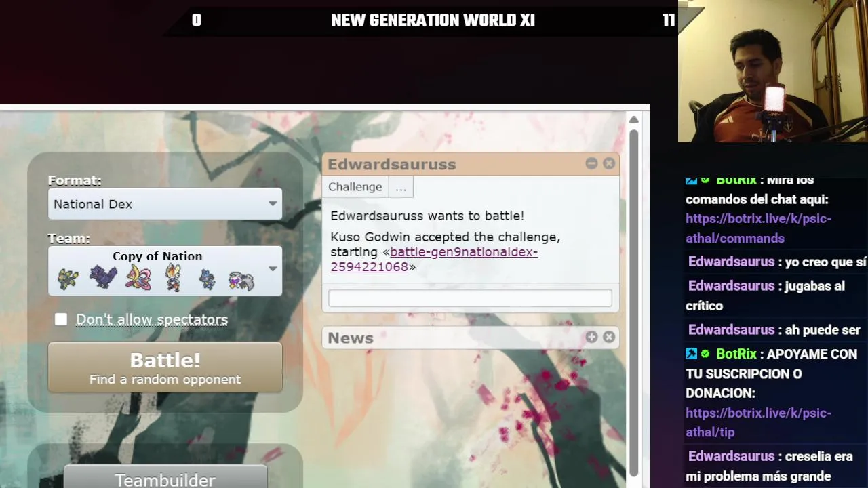Click the left score 0 in overlay
Image resolution: width=868 pixels, height=488 pixels.
point(197,20)
